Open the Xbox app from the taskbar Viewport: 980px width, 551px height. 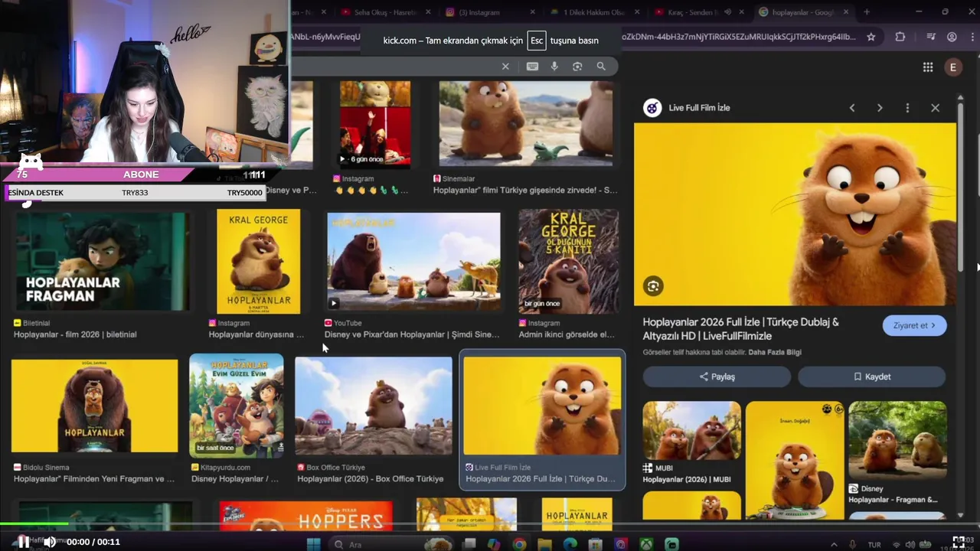[x=646, y=544]
